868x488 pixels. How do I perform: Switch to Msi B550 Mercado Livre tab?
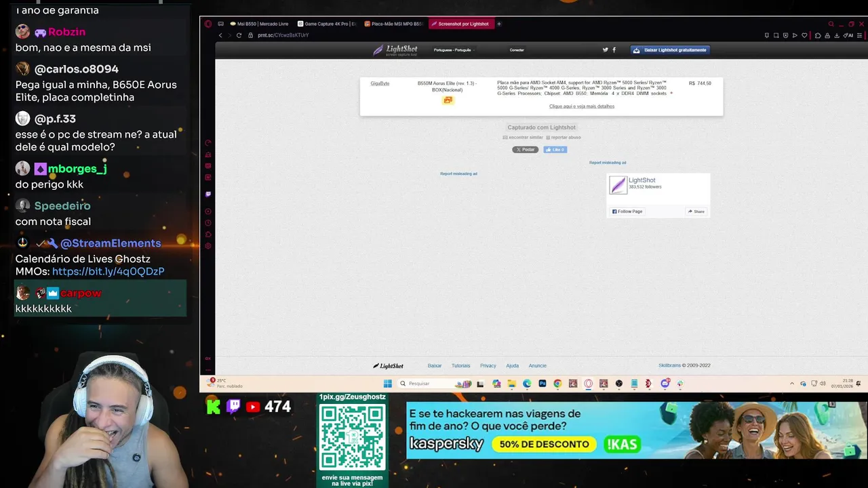[x=258, y=24]
